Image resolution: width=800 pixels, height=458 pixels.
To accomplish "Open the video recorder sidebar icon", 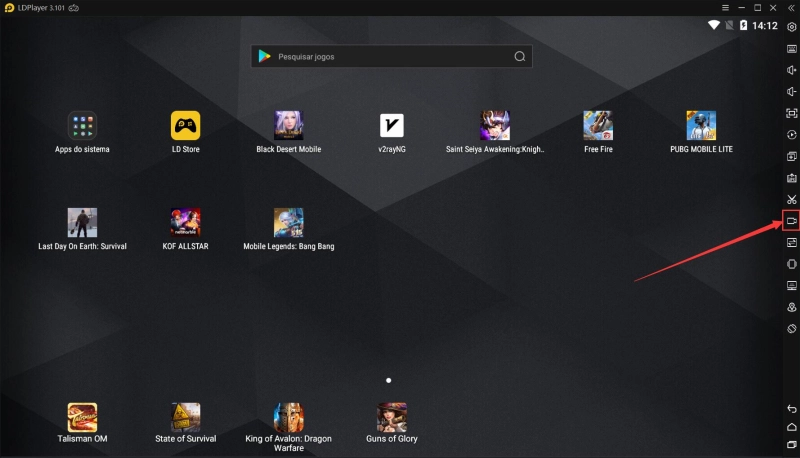I will (x=791, y=221).
